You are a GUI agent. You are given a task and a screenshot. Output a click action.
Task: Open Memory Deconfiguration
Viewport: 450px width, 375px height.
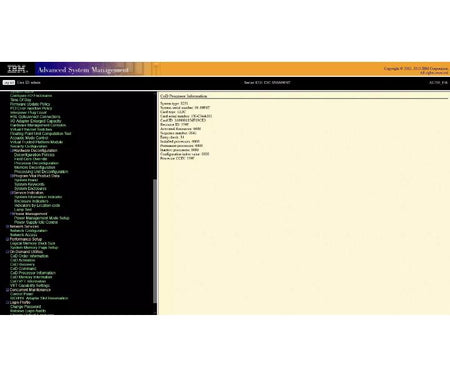click(x=35, y=167)
